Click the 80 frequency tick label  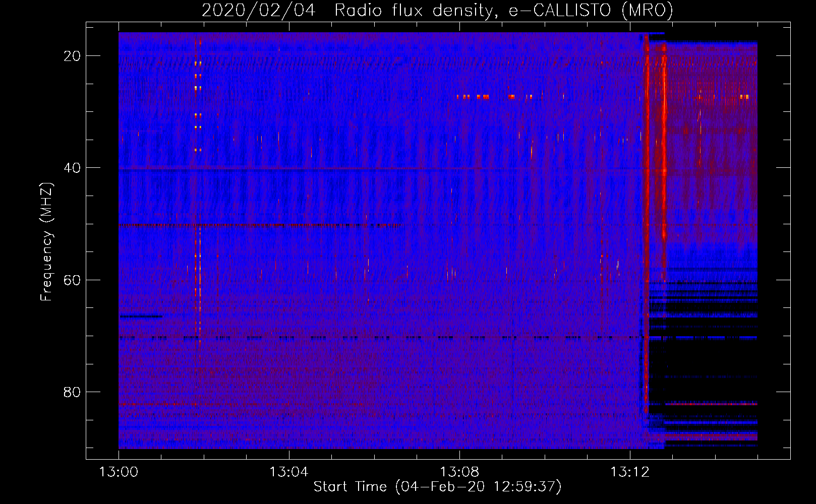(x=72, y=392)
